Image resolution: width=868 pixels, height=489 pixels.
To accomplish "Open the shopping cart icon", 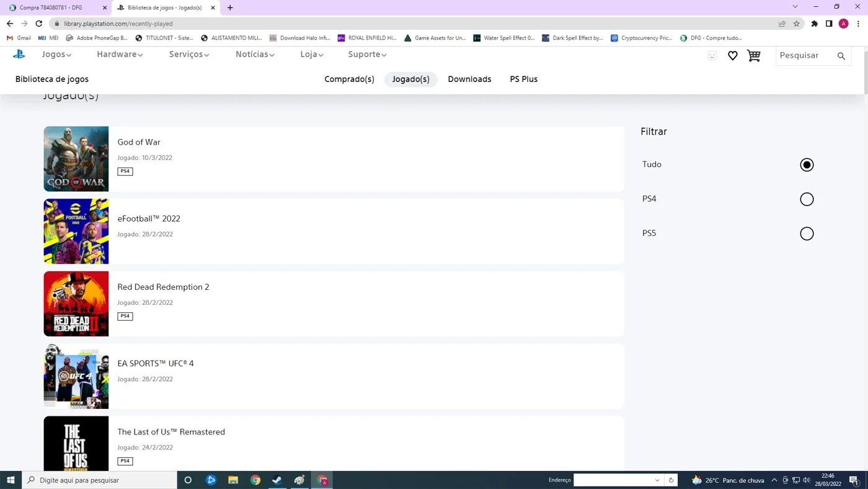I will [x=753, y=56].
